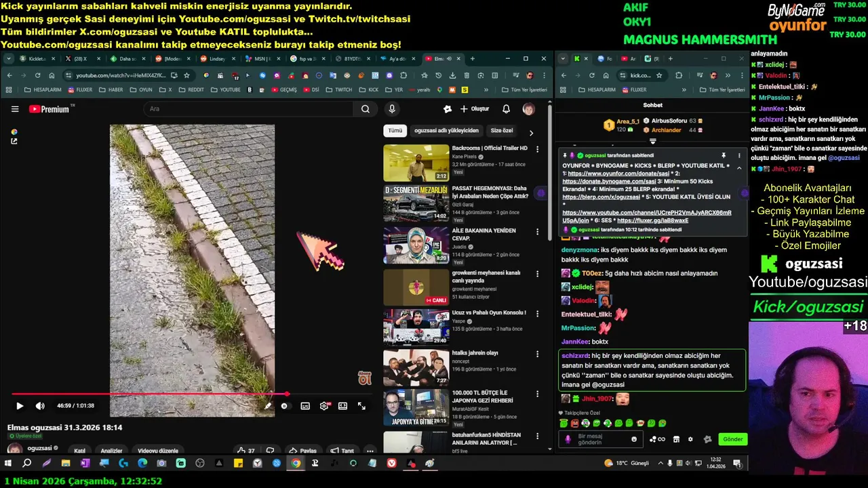Screen dimensions: 868x488
Task: Share the video using Paylaş
Action: coord(302,451)
